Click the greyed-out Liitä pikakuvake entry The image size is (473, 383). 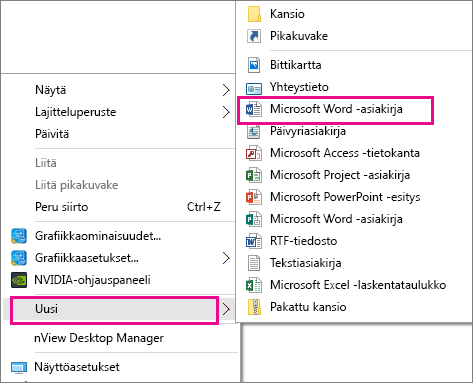click(x=77, y=185)
